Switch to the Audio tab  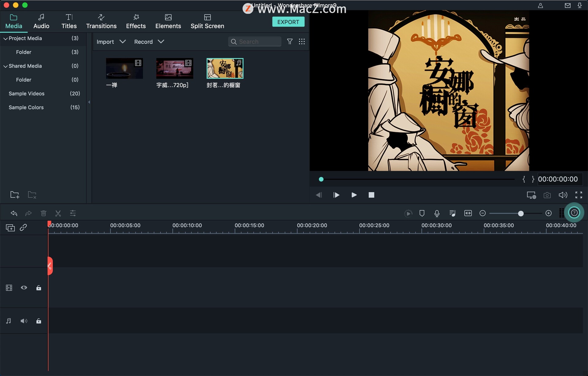point(41,21)
